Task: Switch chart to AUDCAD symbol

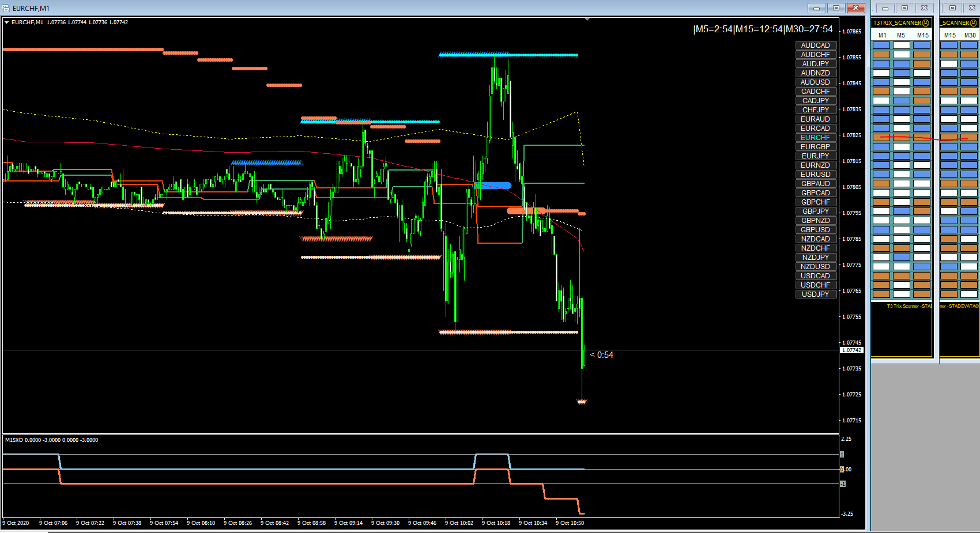Action: point(816,46)
